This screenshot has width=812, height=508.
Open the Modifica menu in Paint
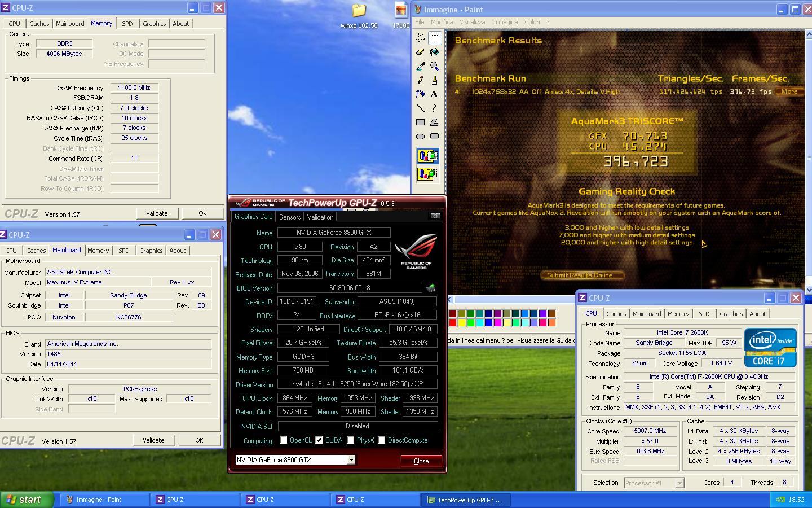tap(442, 22)
